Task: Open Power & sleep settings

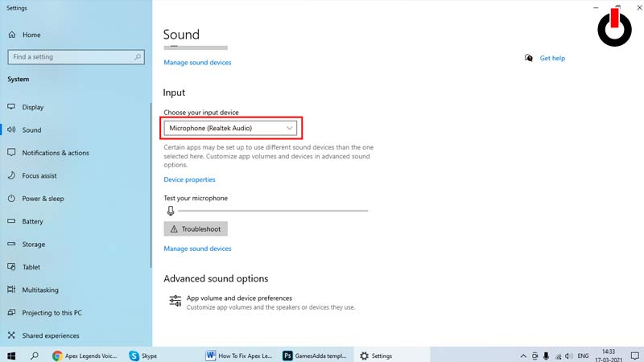Action: pyautogui.click(x=76, y=199)
